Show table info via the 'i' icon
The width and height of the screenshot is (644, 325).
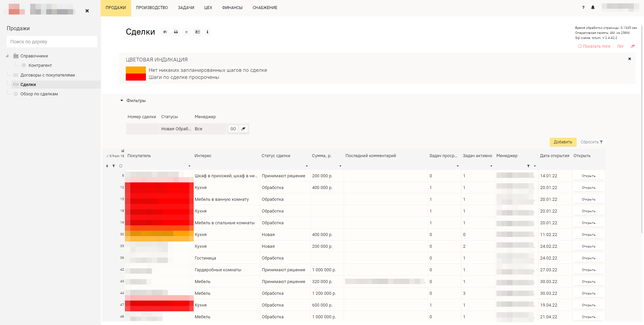(207, 32)
